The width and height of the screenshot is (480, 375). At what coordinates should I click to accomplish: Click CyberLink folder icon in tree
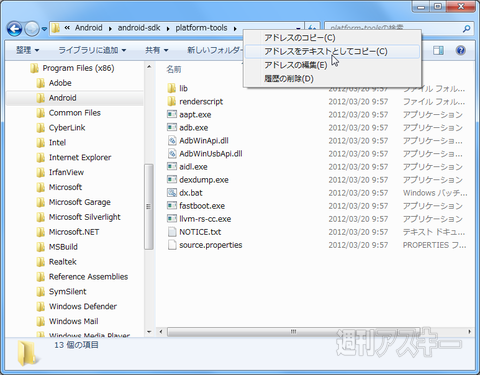click(40, 128)
